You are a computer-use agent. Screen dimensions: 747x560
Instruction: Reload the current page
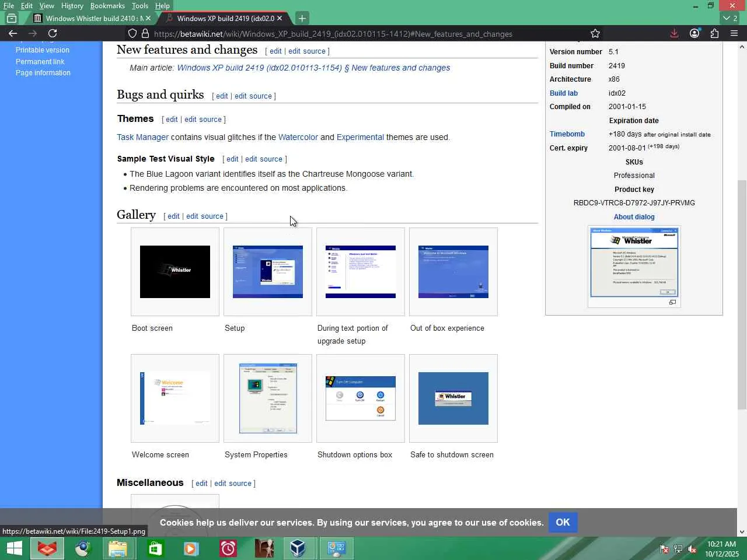[53, 34]
